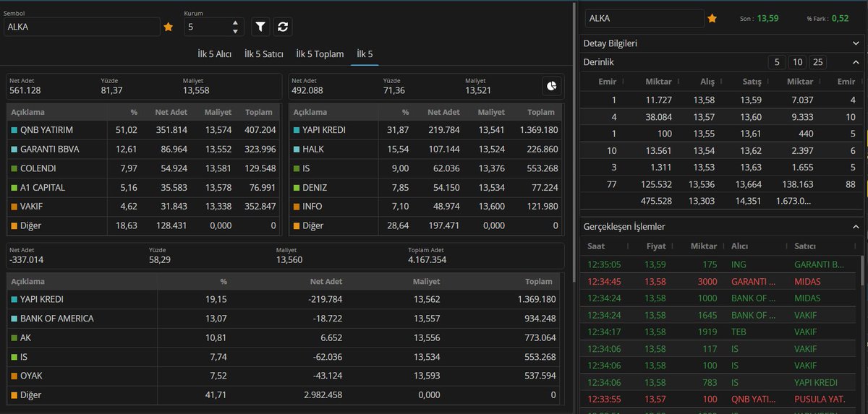
Task: Set depth level to 10
Action: [797, 62]
